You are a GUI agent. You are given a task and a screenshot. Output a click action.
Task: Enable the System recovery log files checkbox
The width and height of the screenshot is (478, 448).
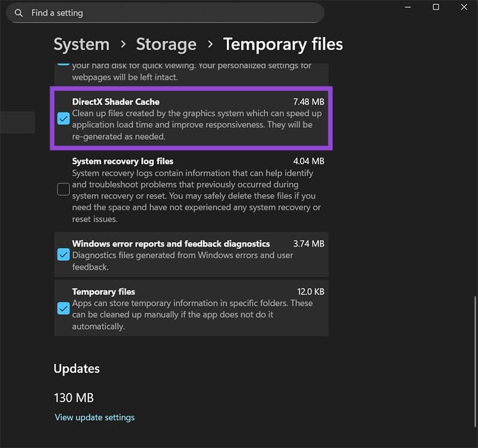(63, 190)
